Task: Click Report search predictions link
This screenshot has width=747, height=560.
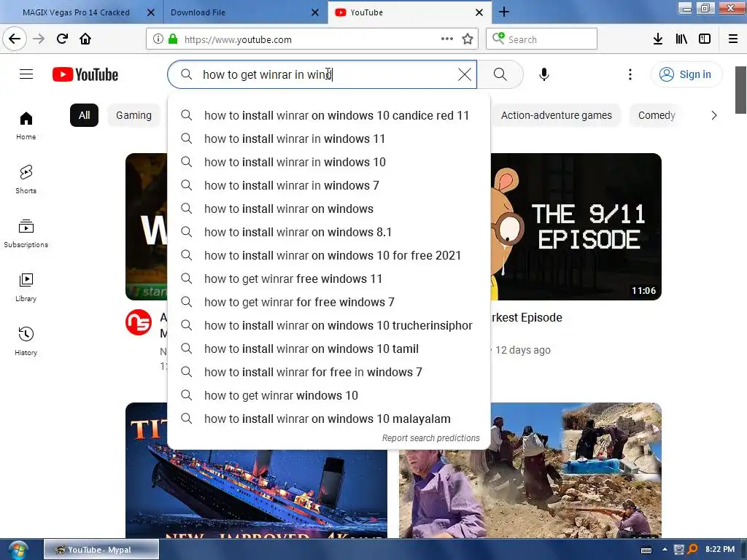Action: 430,437
